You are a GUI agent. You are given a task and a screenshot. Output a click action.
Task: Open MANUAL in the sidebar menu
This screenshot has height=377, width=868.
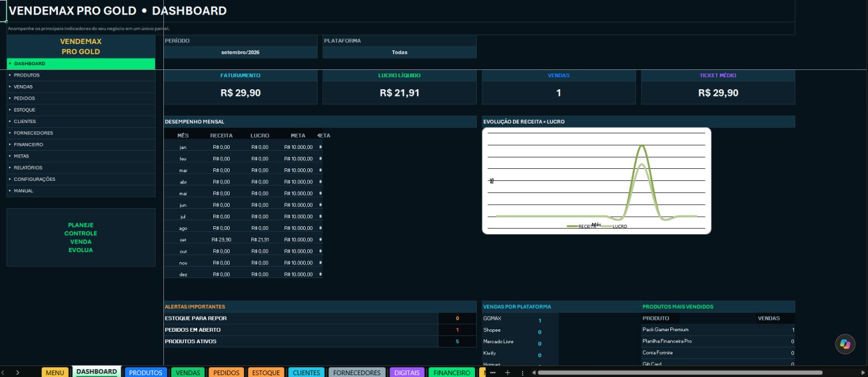(81, 191)
